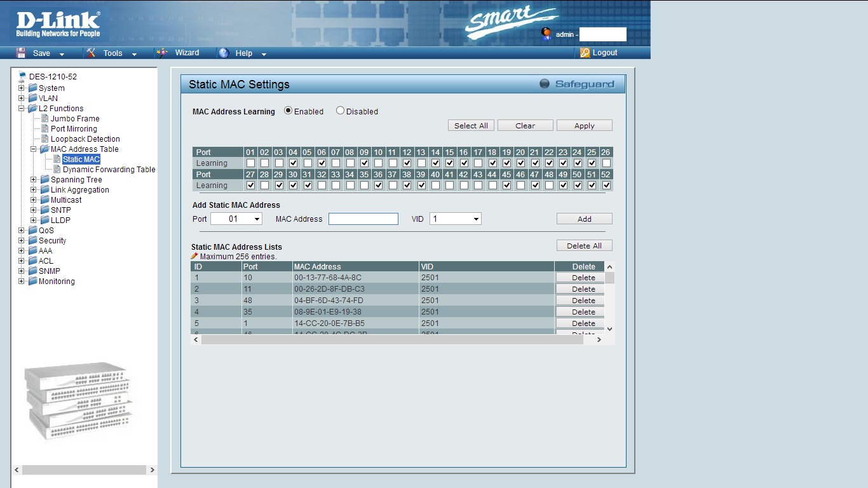Click the Save floppy disk icon
868x488 pixels.
point(21,53)
